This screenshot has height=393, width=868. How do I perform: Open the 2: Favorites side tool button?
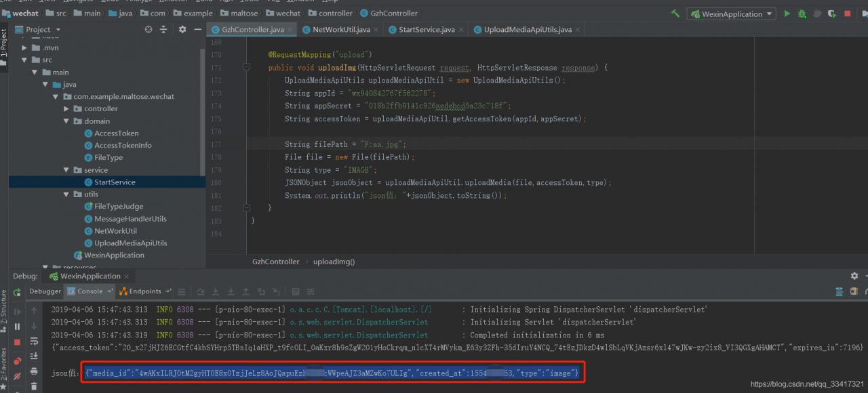tap(3, 369)
